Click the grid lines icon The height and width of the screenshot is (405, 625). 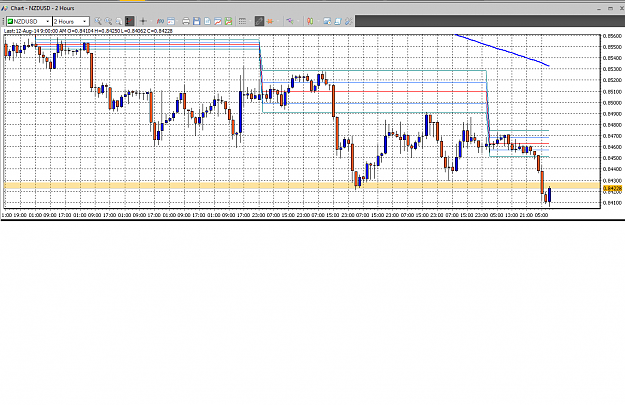pyautogui.click(x=242, y=21)
